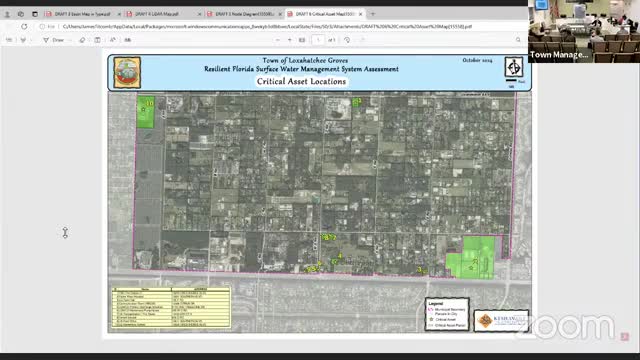Screen dimensions: 640x360
Task: Close the DRAFT 6 Critical Asset Map tab
Action: 360,14
